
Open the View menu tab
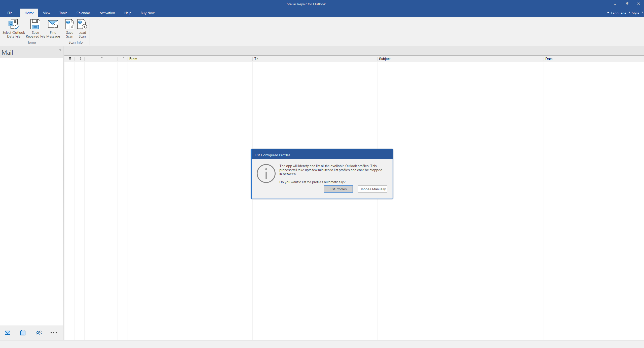pyautogui.click(x=46, y=13)
